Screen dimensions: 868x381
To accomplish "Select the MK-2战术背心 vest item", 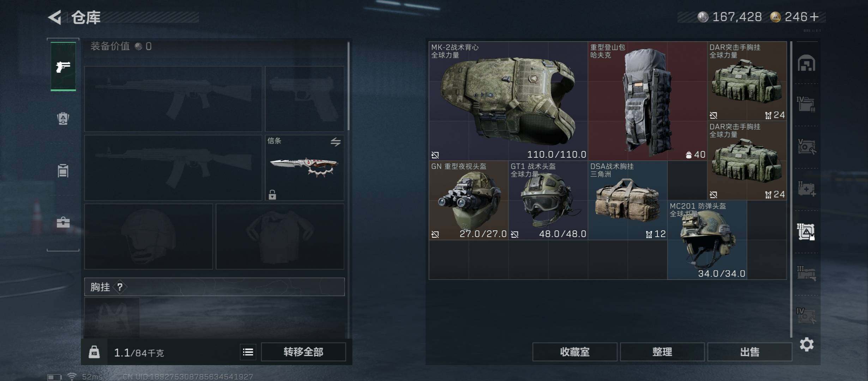I will click(x=508, y=101).
